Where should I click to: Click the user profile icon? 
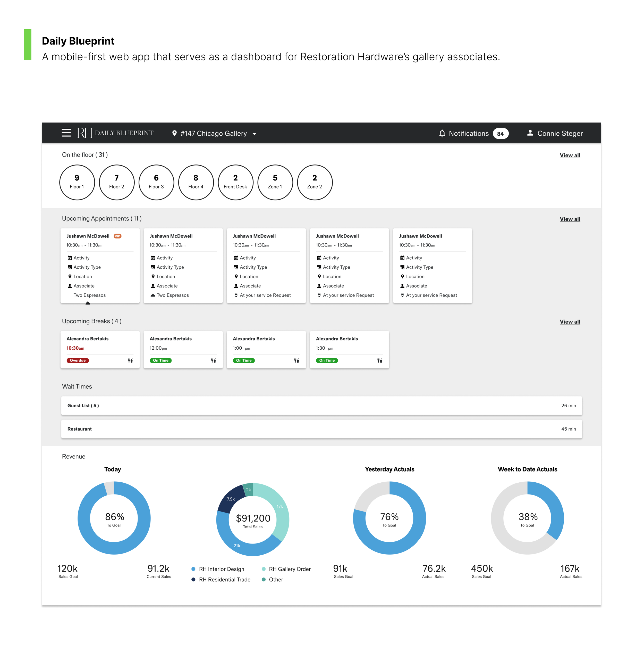click(530, 133)
